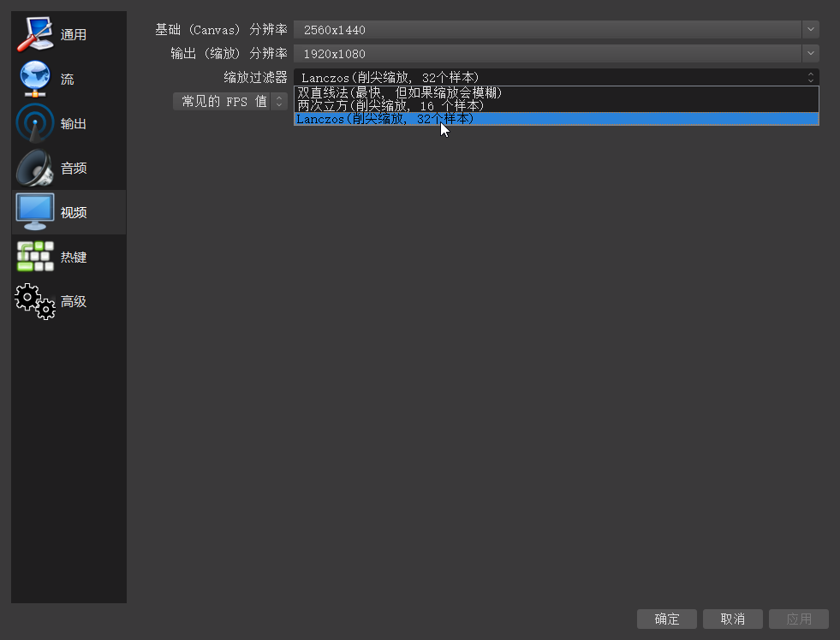The height and width of the screenshot is (640, 840).
Task: Click the 2560x1440 base resolution field
Action: point(547,29)
